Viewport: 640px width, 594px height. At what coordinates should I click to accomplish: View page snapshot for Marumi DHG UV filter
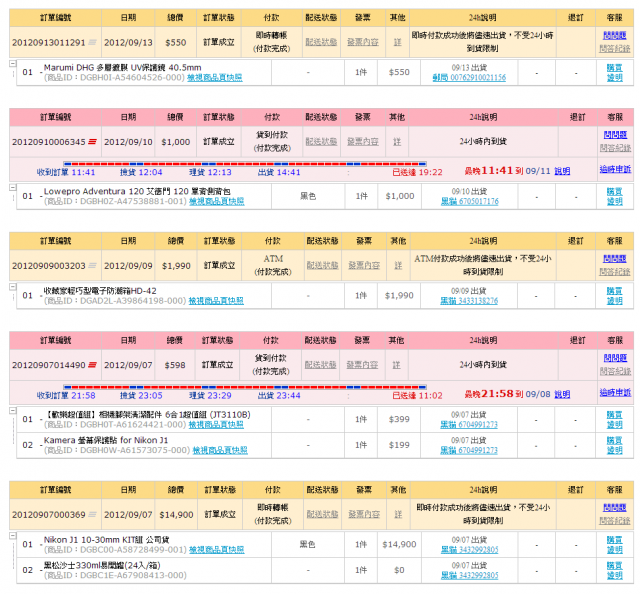coord(215,78)
